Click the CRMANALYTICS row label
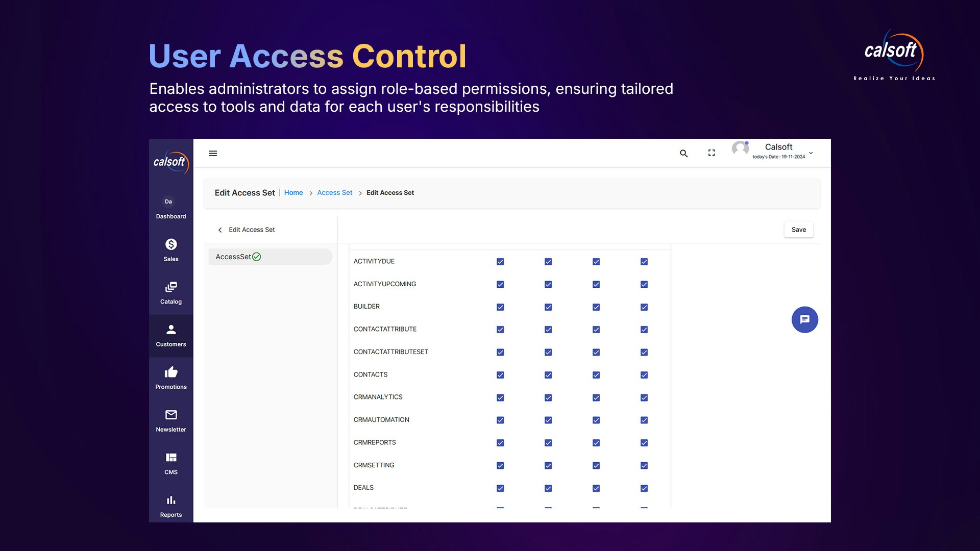Screen dimensions: 980x551 point(378,397)
